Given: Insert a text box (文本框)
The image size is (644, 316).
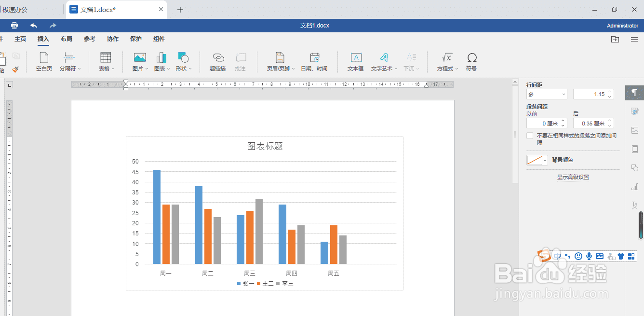Looking at the screenshot, I should pyautogui.click(x=356, y=62).
